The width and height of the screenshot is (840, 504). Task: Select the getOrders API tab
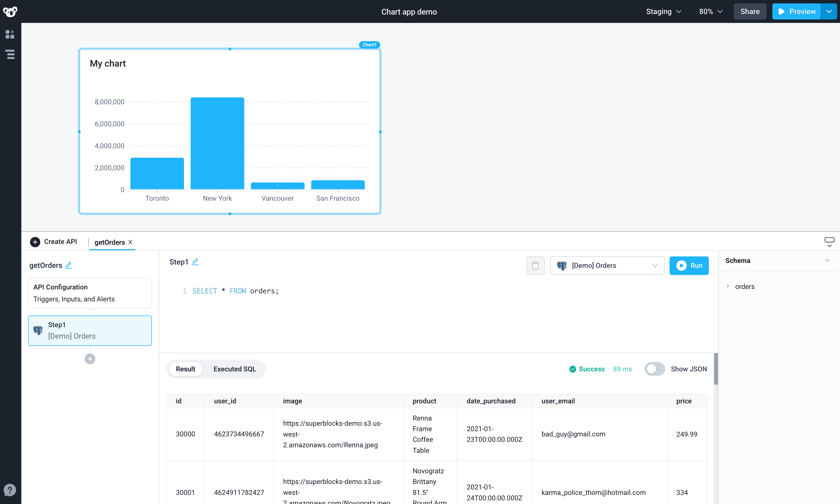109,242
